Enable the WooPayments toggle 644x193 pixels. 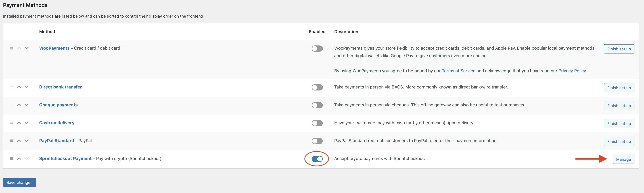click(x=317, y=48)
